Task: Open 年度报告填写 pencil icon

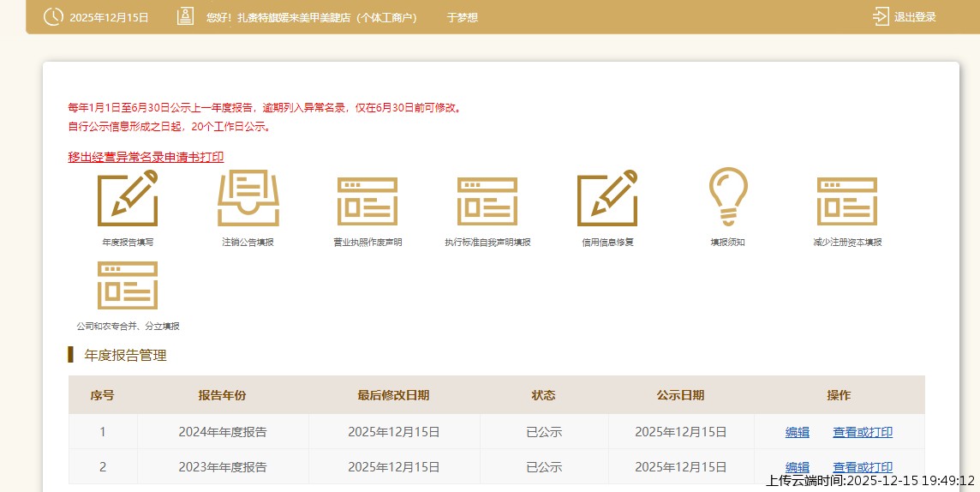Action: coord(128,199)
